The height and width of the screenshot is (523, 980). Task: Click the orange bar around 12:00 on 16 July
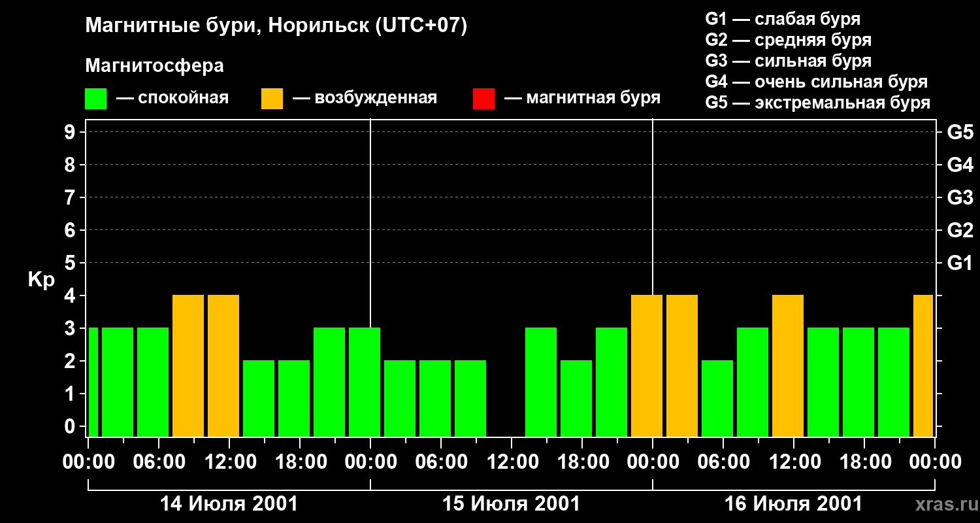point(788,365)
